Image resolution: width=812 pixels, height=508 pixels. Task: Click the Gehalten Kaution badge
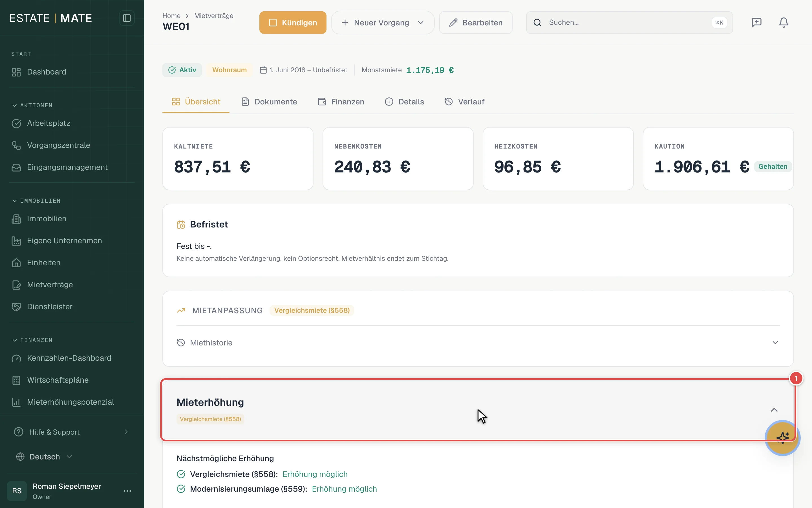coord(773,167)
